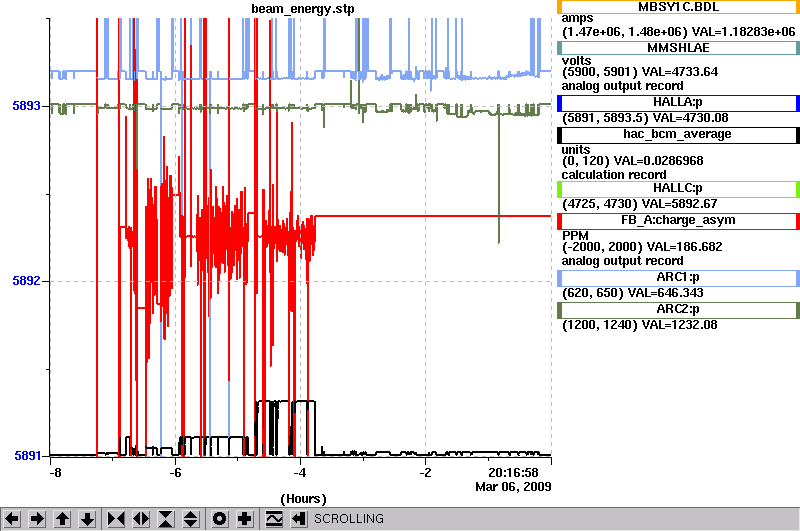
Task: Click the 'PPM' units label
Action: point(575,236)
